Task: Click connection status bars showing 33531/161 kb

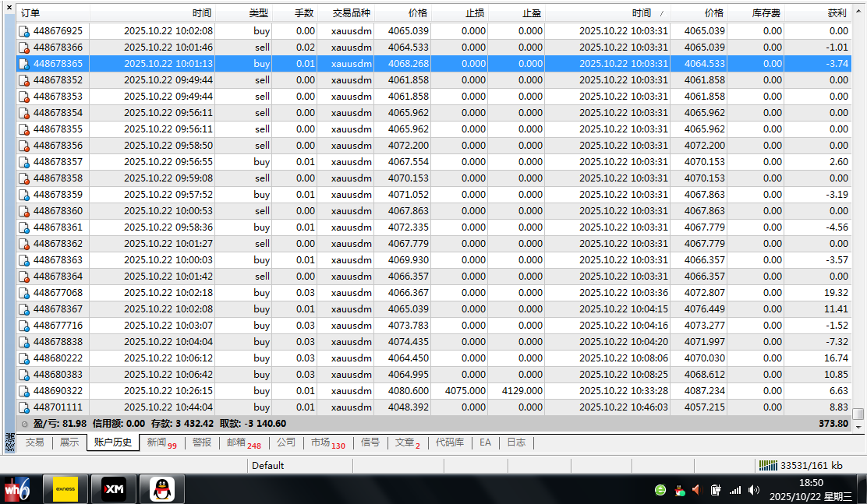Action: coord(768,466)
